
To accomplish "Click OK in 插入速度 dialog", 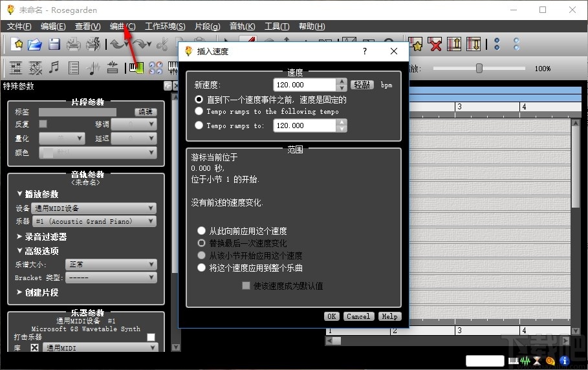I will 331,316.
